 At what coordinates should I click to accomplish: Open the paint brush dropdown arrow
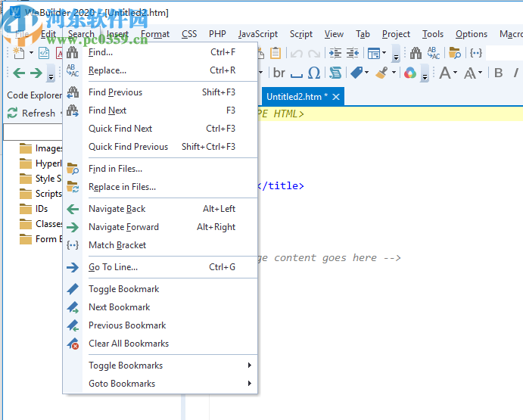click(394, 73)
